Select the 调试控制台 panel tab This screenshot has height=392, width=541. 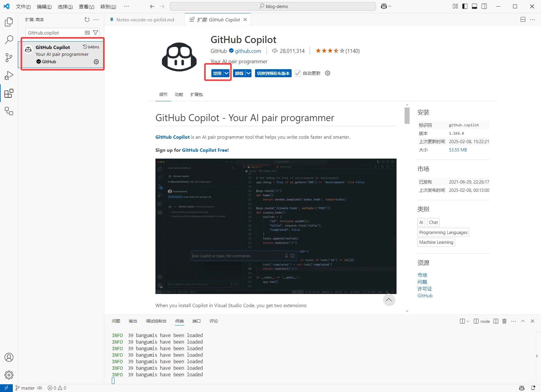click(x=156, y=321)
